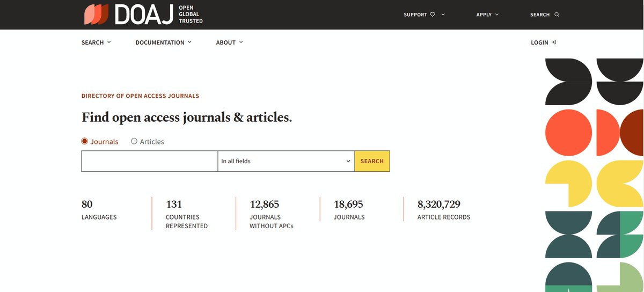Click the '80 Languages' statistic
The image size is (644, 292).
99,210
